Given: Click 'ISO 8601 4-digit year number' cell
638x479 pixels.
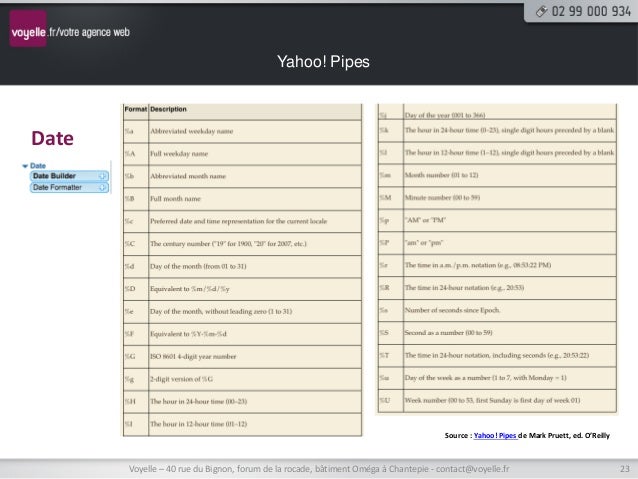Looking at the screenshot, I should [255, 357].
